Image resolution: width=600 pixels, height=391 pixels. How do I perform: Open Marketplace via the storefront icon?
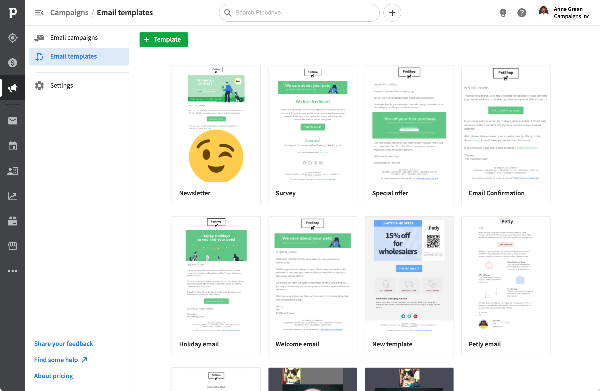pyautogui.click(x=13, y=246)
